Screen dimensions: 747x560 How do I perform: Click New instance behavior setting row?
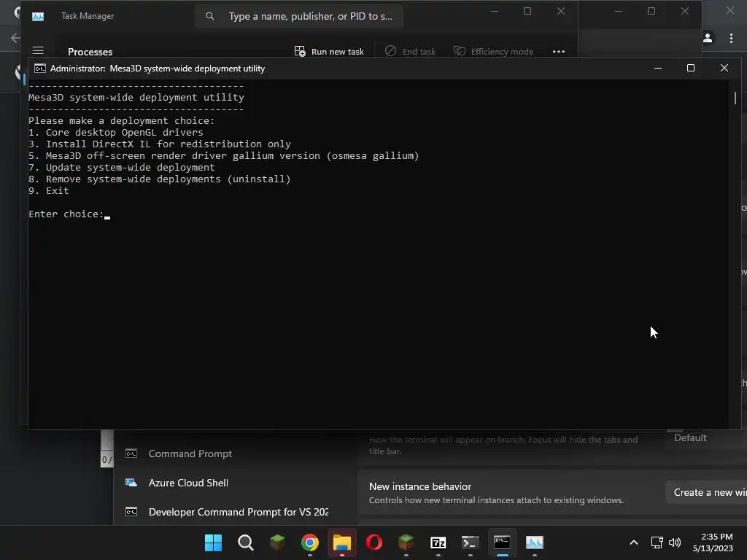(552, 493)
